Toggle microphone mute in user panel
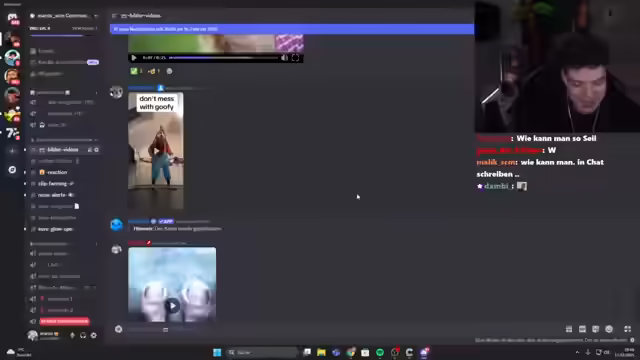Screen dimensions: 640x360 tap(72, 335)
